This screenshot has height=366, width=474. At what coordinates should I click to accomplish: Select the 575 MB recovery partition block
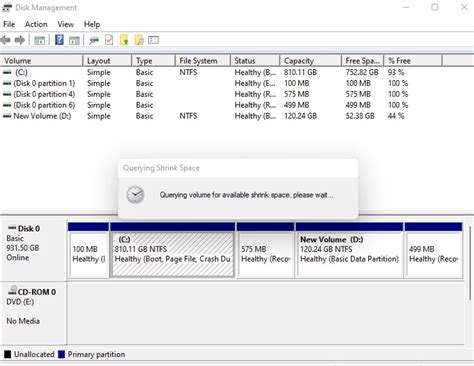pyautogui.click(x=266, y=254)
